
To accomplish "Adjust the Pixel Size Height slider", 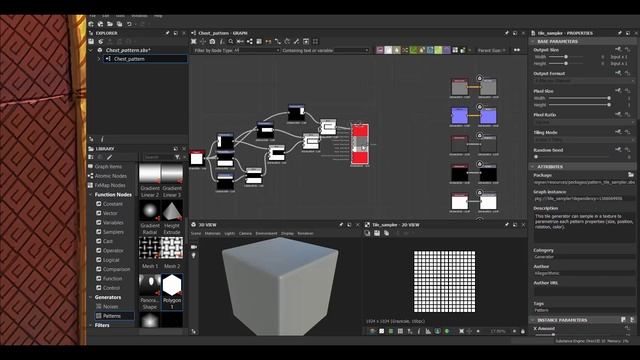I will point(580,105).
